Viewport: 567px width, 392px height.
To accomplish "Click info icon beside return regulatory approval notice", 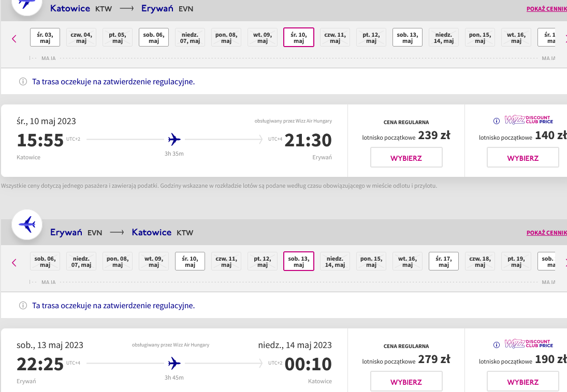I will (23, 306).
